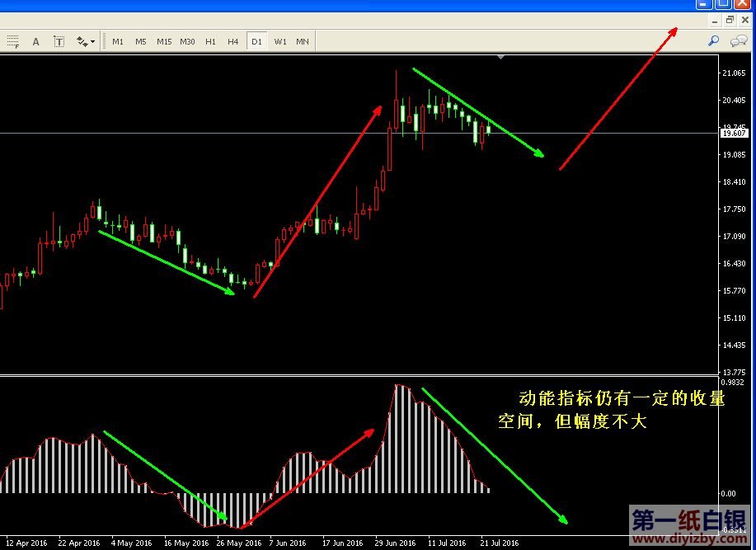Restore down the inner chart window

[x=730, y=20]
